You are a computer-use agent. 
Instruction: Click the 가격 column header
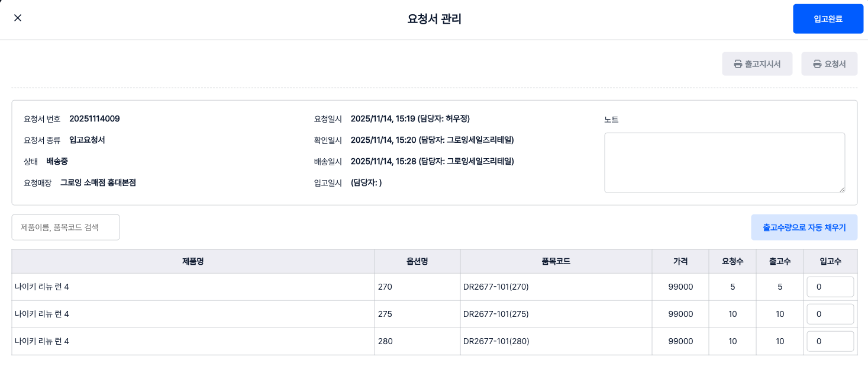680,261
